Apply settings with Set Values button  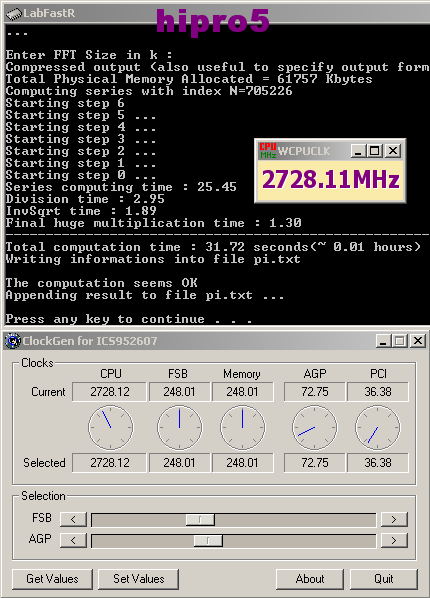click(139, 579)
